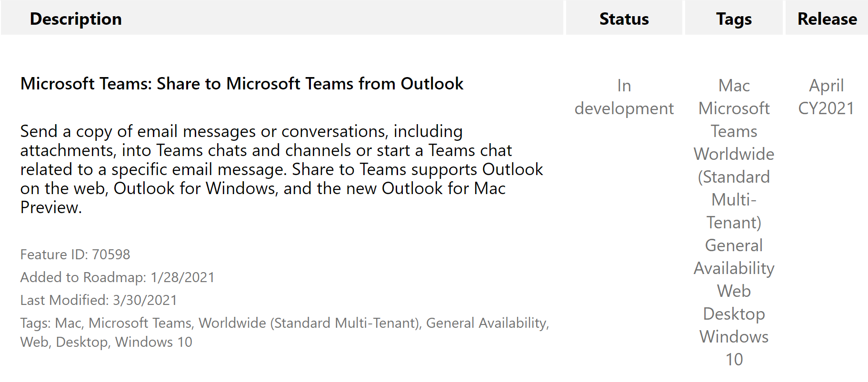The height and width of the screenshot is (382, 868).
Task: Click the Added to Roadmap date line
Action: [x=117, y=277]
